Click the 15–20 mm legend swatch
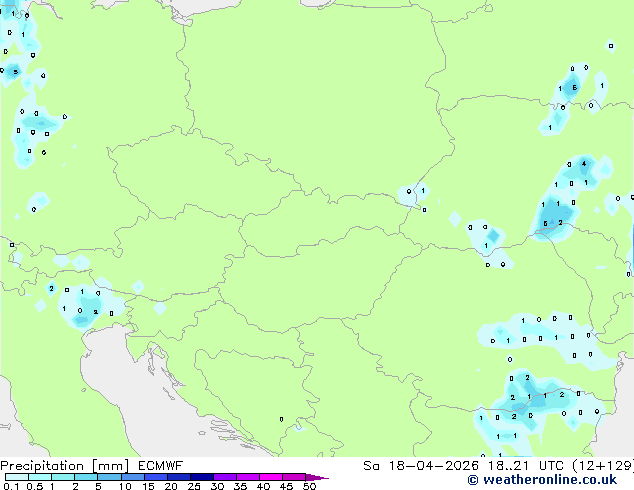 coord(156,477)
